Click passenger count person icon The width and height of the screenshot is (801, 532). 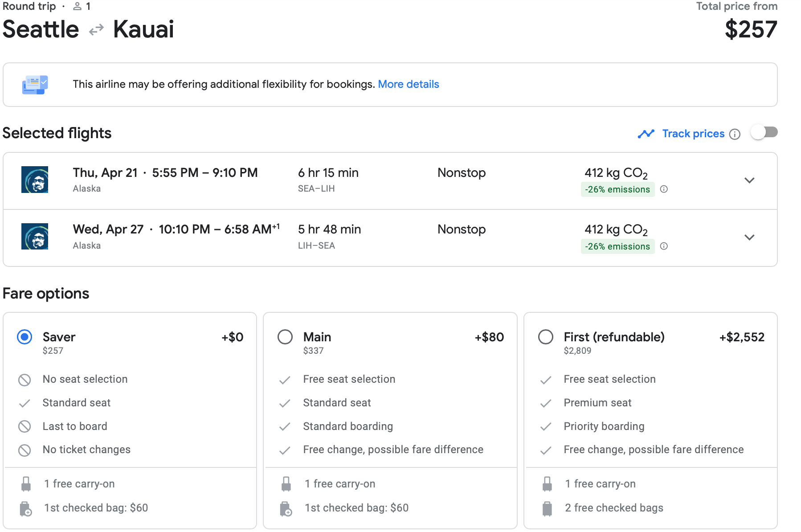[x=78, y=6]
